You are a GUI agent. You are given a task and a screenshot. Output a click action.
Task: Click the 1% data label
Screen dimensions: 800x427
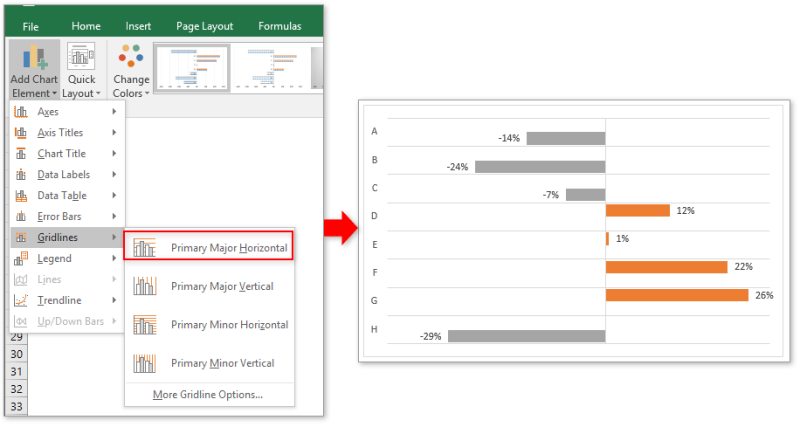pyautogui.click(x=622, y=238)
